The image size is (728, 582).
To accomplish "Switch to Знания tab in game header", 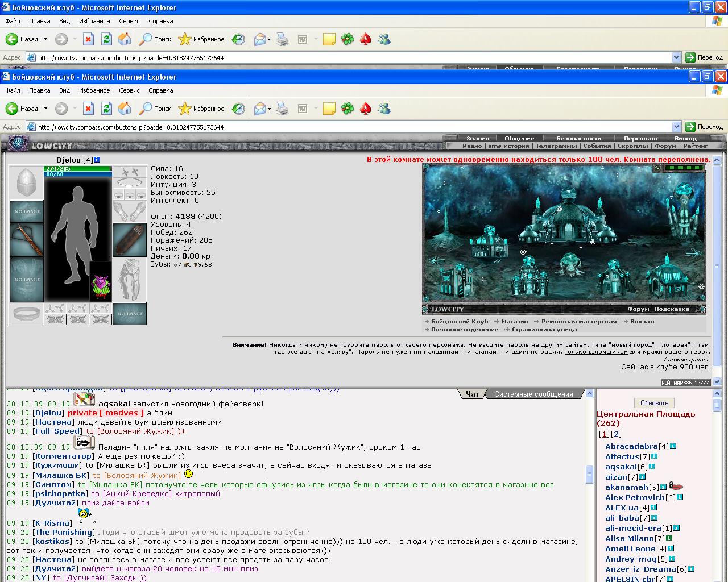I will click(478, 138).
